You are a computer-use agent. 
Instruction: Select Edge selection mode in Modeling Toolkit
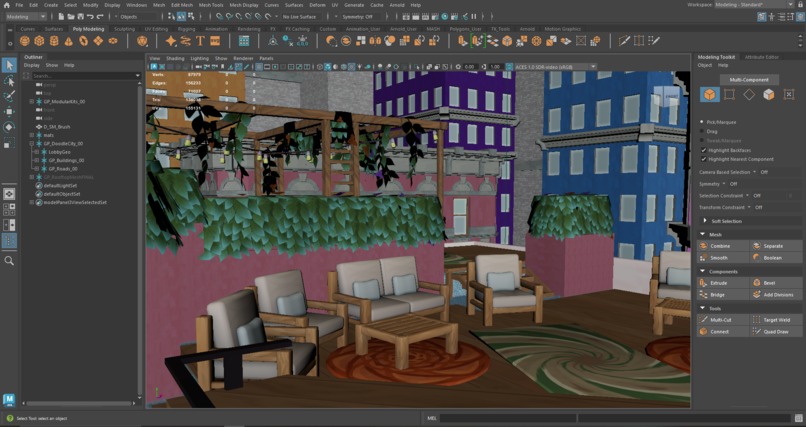(749, 95)
